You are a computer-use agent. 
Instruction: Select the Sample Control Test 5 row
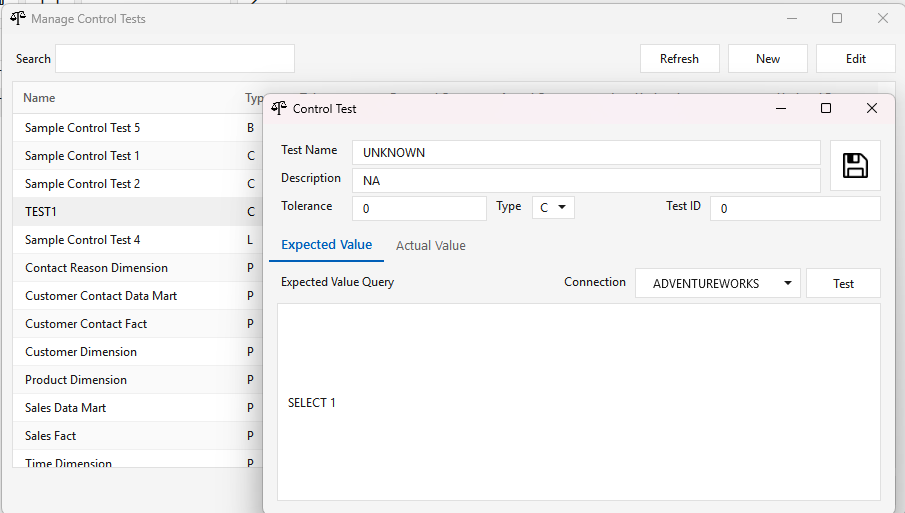click(x=137, y=128)
